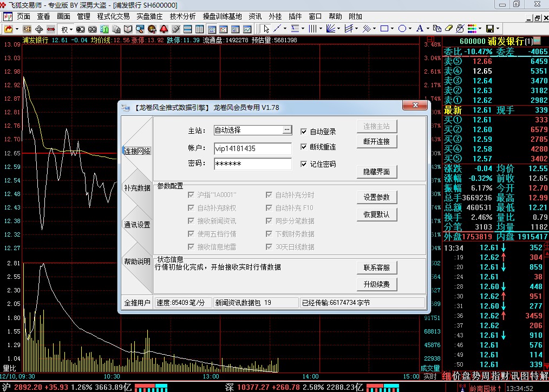Expand the ellipse tool dropdown arrow
Screen dimensions: 549x392
pyautogui.click(x=410, y=28)
